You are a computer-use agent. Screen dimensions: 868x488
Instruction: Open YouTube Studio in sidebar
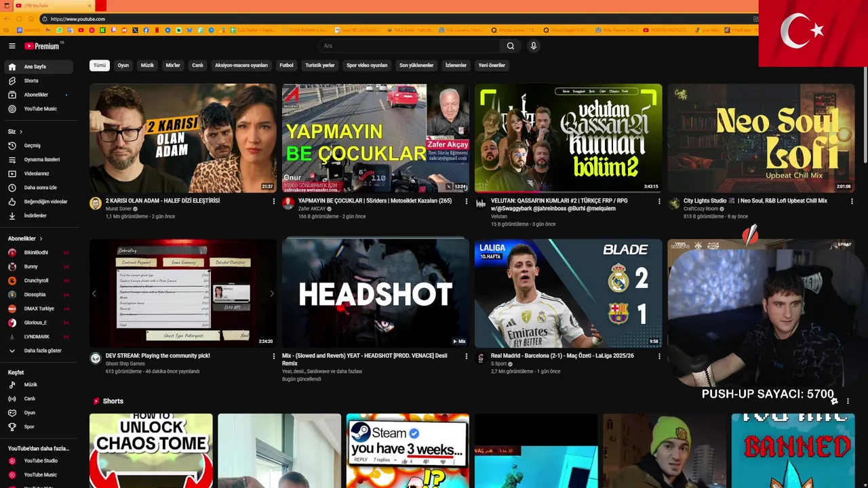pos(40,461)
